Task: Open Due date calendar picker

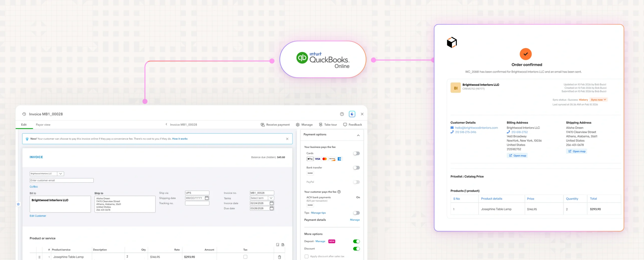Action: (271, 208)
